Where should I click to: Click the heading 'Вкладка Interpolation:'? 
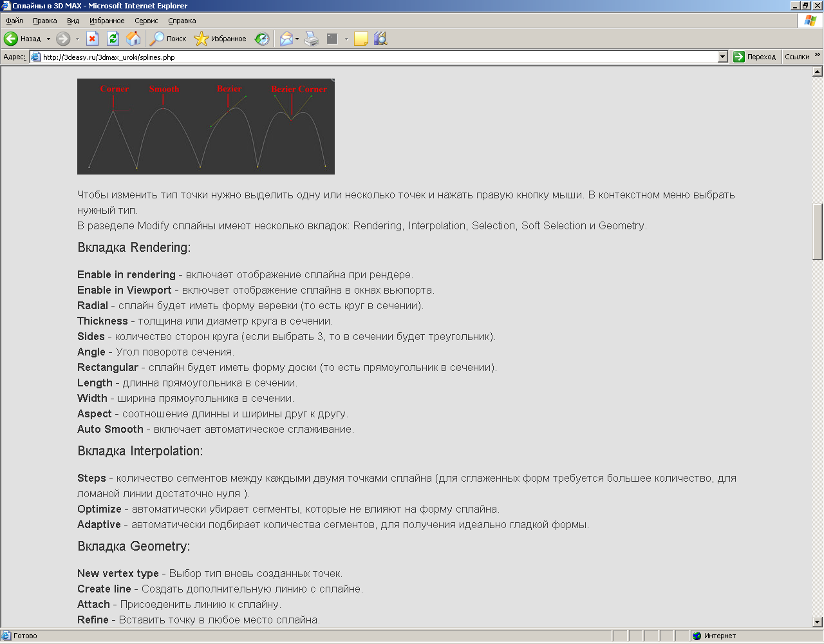[140, 451]
